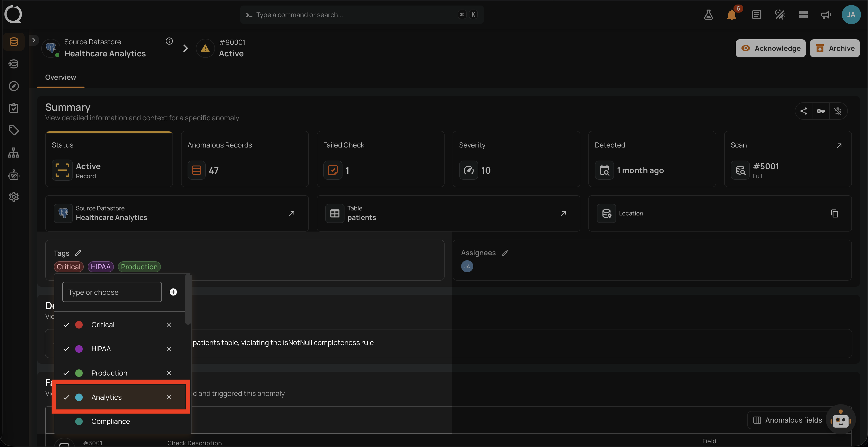Open the announcements megaphone icon
The image size is (868, 447).
826,15
